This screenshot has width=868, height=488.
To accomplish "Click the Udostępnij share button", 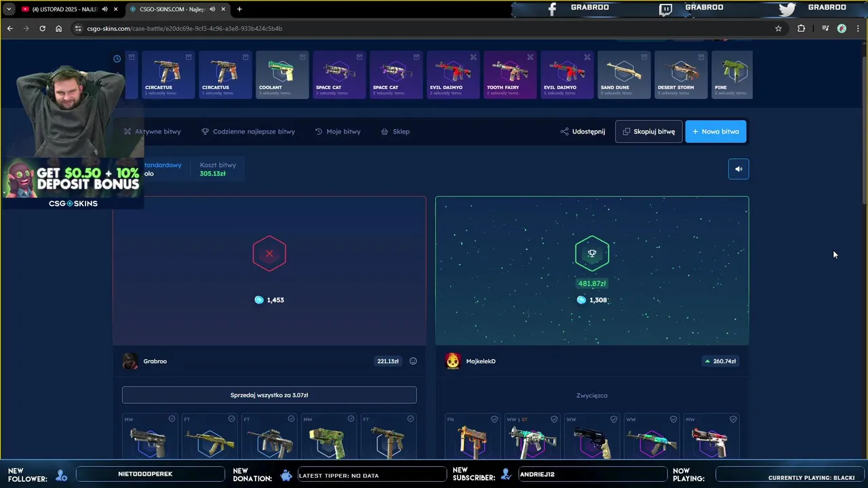I will [583, 131].
